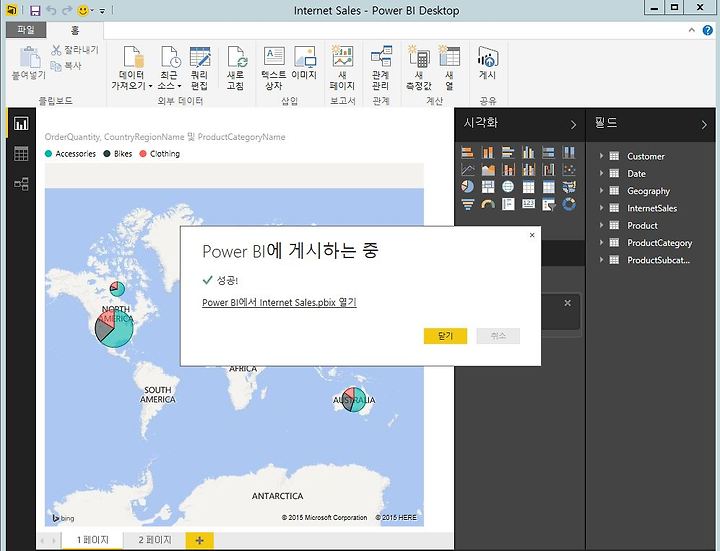Select the filled map visualization

click(x=568, y=186)
